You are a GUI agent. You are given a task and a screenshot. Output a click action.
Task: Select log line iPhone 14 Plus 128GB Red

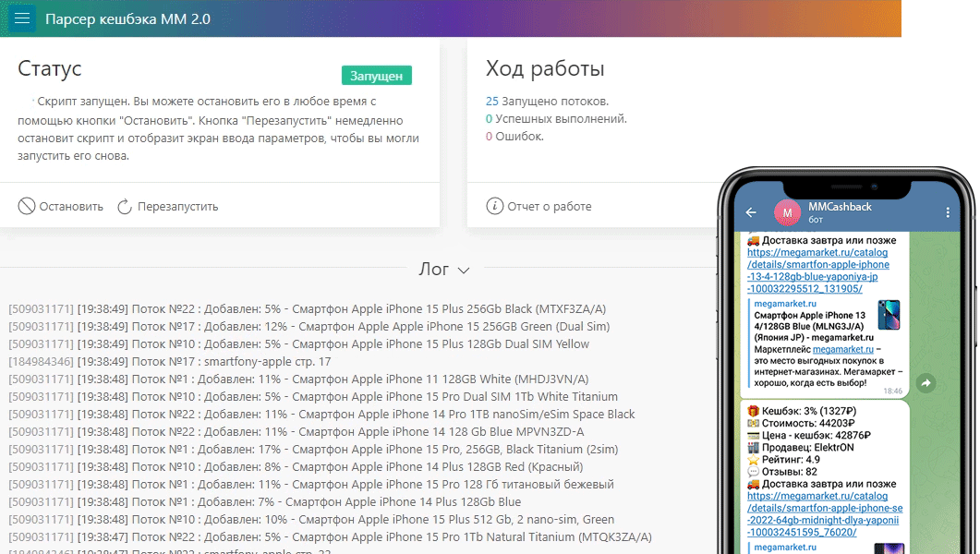pyautogui.click(x=296, y=466)
